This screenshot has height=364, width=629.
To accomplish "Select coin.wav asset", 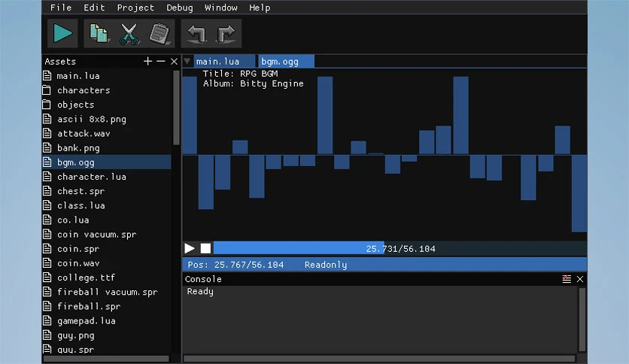I will coord(107,263).
